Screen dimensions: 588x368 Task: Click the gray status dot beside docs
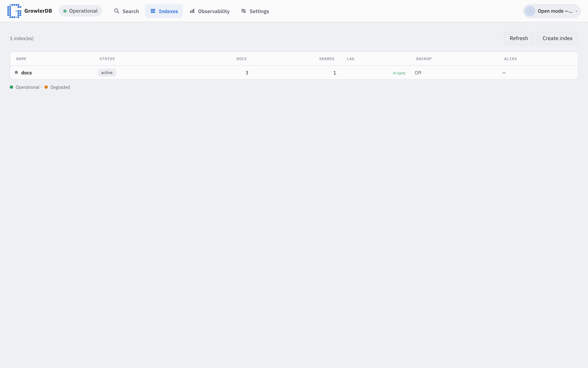(x=16, y=73)
